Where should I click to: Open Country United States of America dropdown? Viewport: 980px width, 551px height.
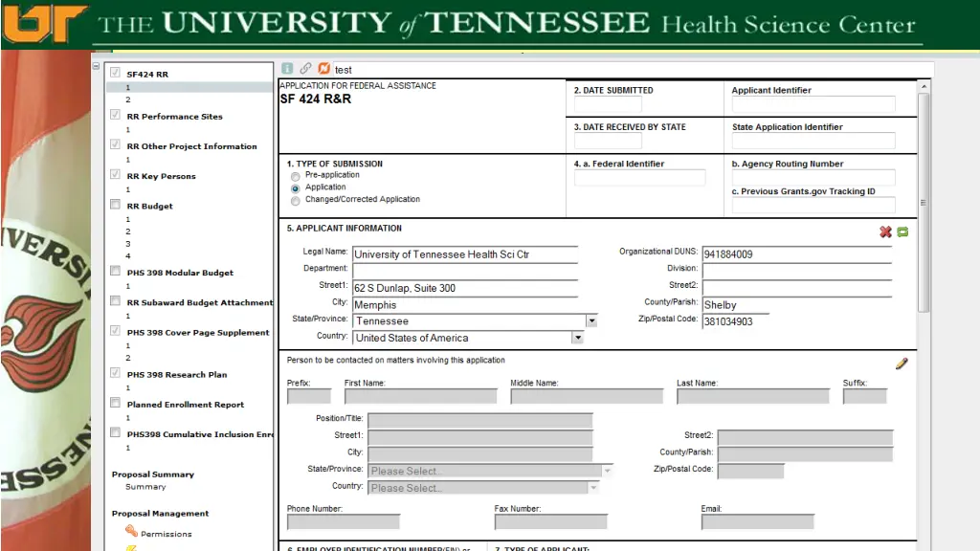click(x=577, y=338)
